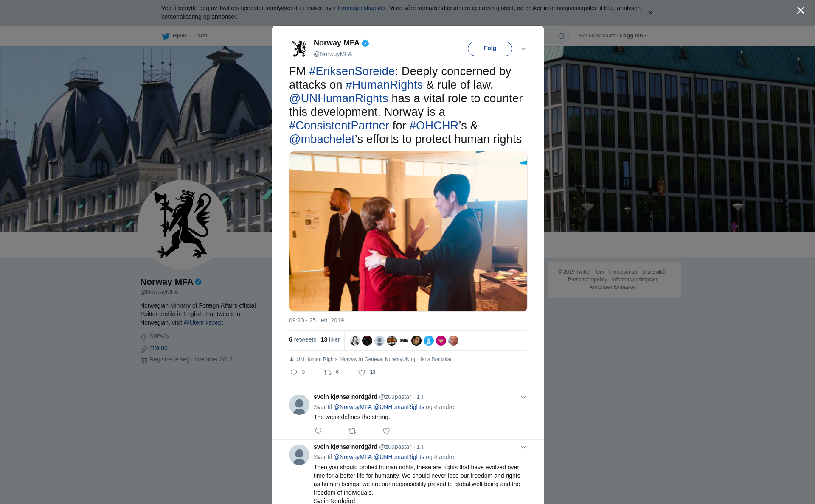
Task: Open the Om menu item
Action: click(x=202, y=36)
